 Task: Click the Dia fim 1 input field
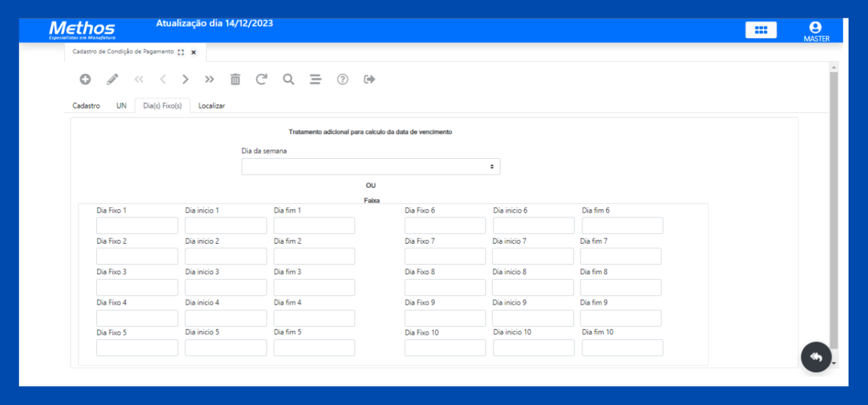314,225
